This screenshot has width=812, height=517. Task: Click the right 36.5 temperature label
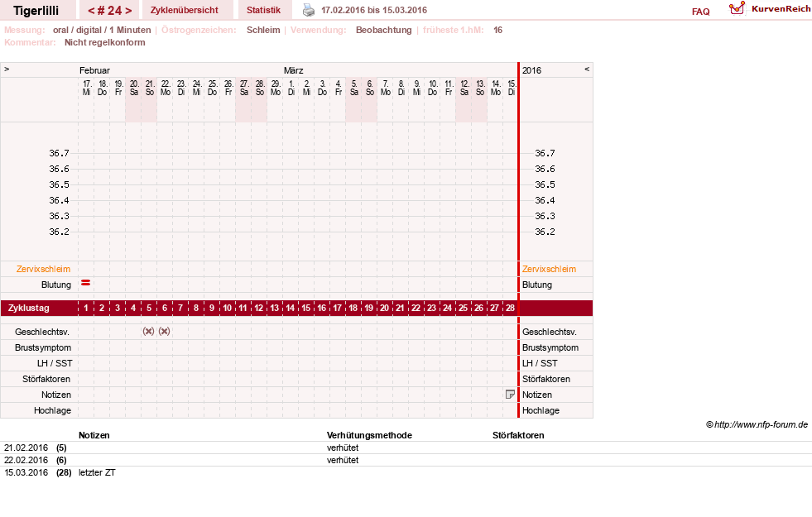(x=545, y=184)
